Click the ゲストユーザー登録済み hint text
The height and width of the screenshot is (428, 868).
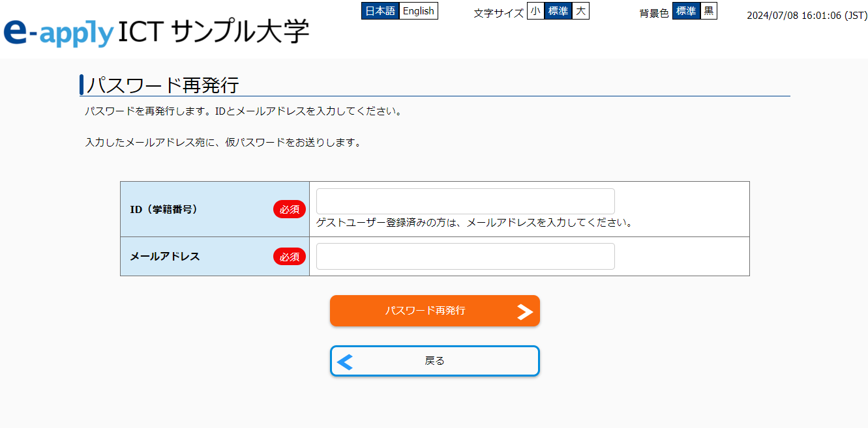pos(475,223)
